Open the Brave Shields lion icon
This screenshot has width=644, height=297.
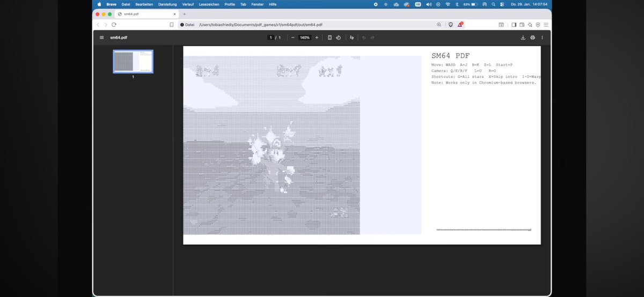[451, 25]
